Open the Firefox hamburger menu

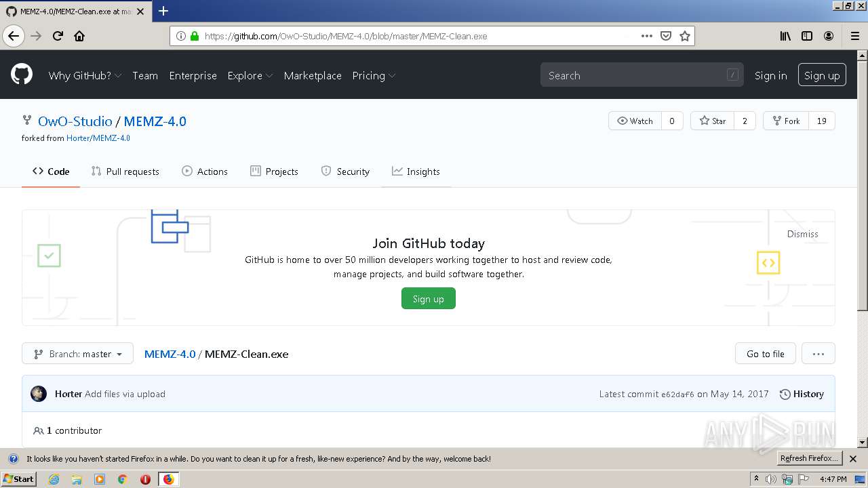(854, 36)
